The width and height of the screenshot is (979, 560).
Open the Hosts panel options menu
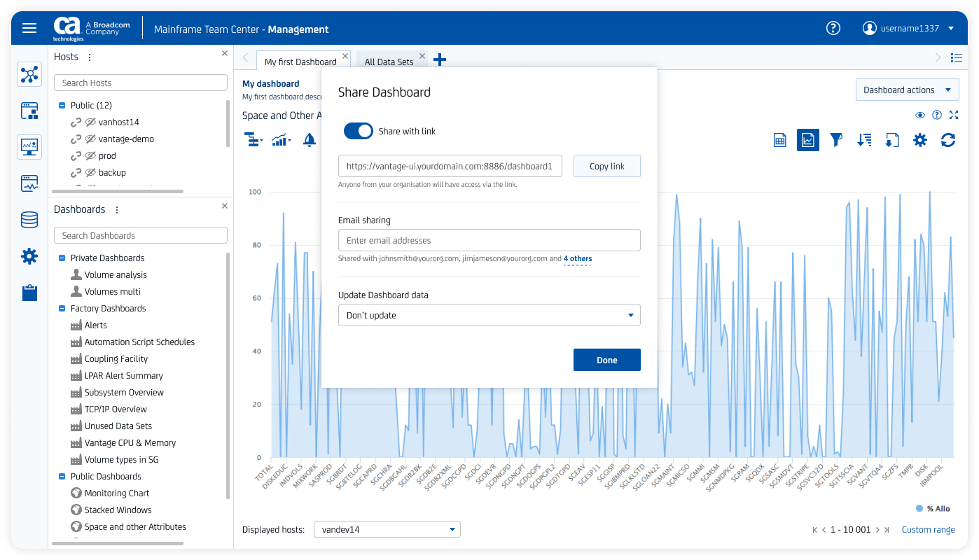[x=90, y=57]
